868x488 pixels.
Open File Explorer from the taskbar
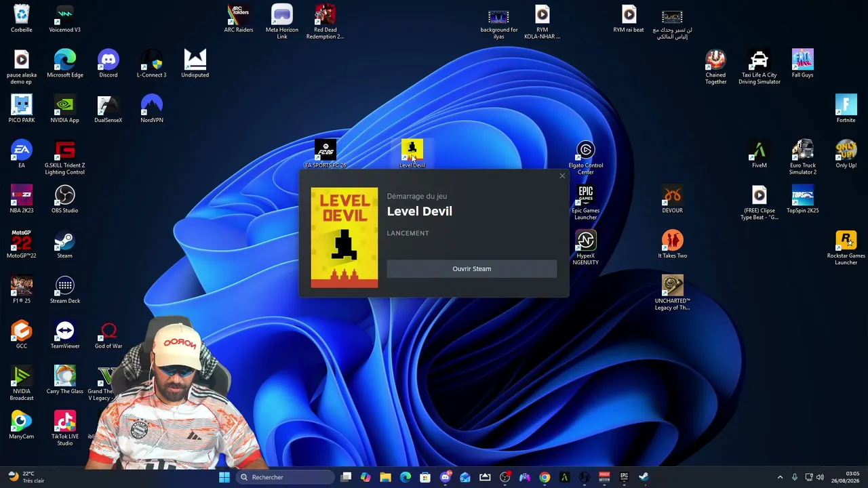(x=385, y=477)
